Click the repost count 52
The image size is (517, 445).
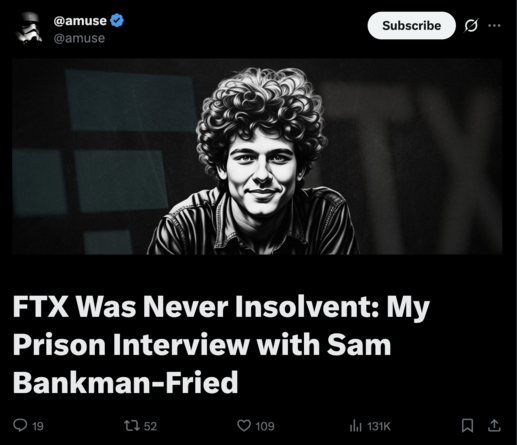[150, 426]
